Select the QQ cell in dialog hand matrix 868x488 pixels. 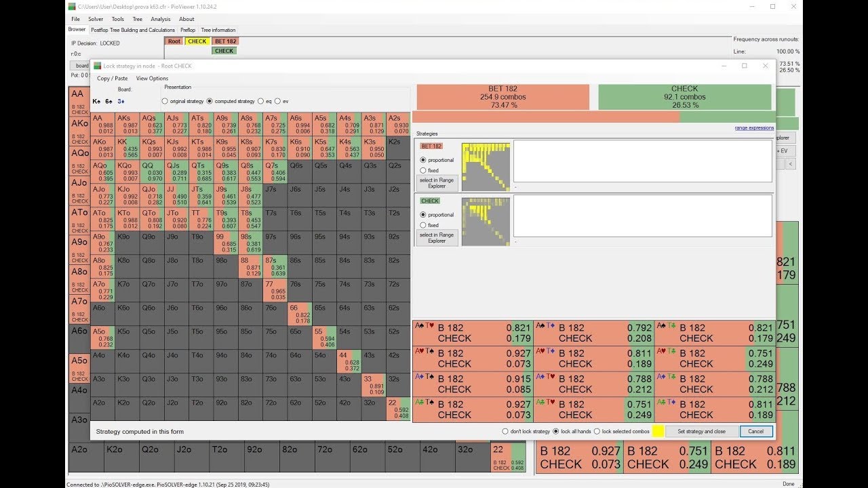[152, 173]
